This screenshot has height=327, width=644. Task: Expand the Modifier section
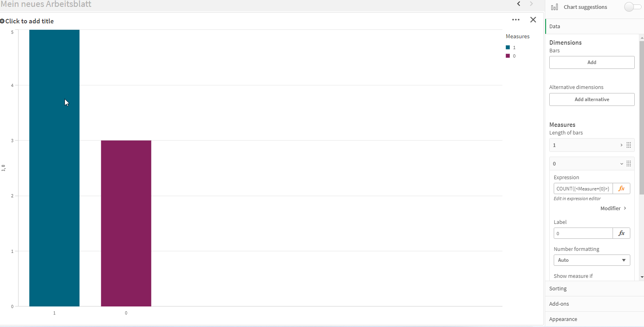pyautogui.click(x=613, y=208)
